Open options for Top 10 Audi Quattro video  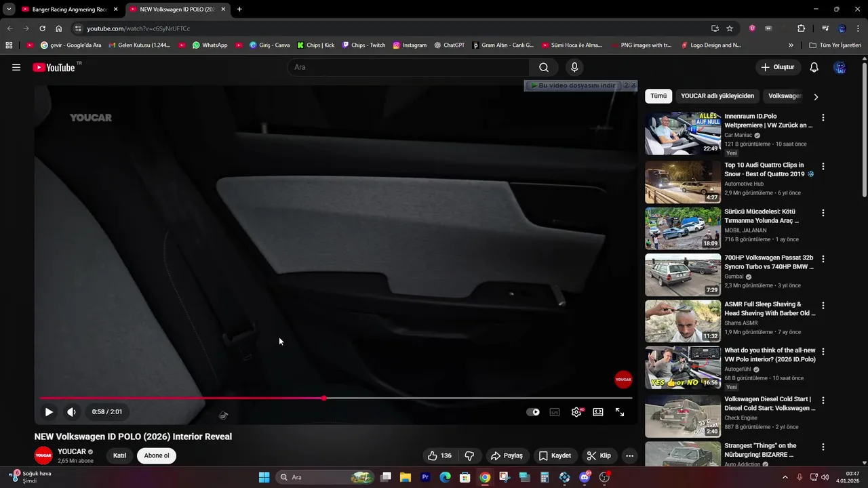pyautogui.click(x=823, y=166)
